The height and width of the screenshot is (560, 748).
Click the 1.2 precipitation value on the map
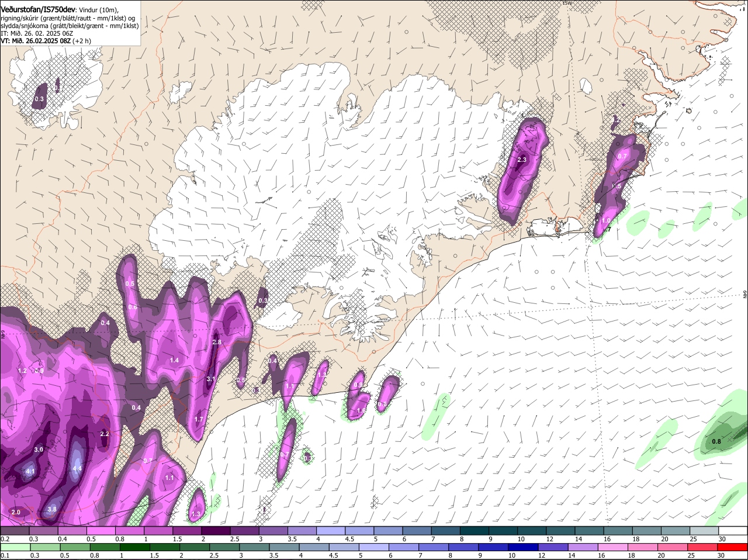23,371
